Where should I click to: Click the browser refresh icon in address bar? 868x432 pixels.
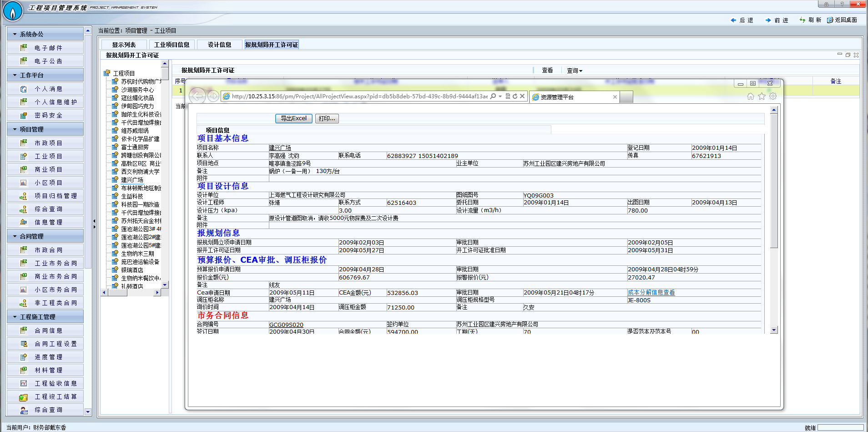pyautogui.click(x=515, y=97)
